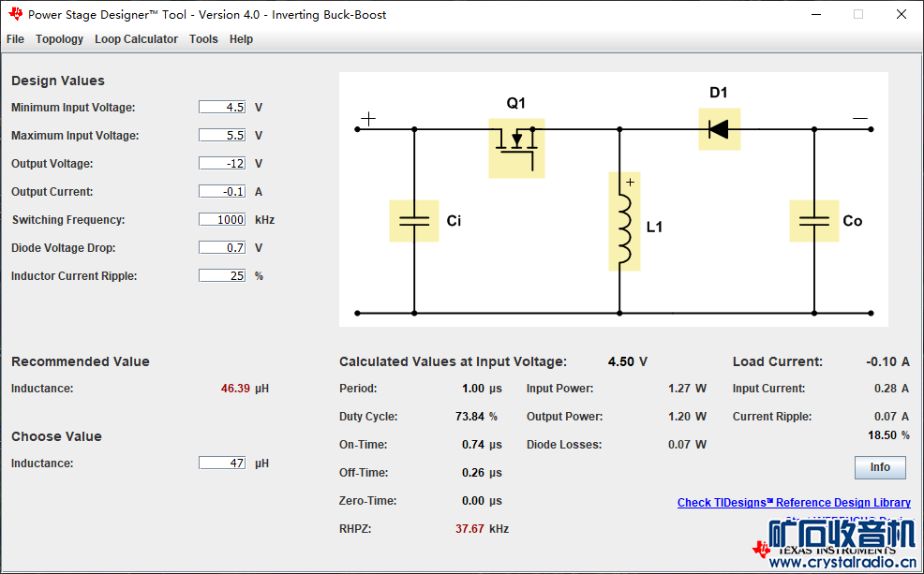Screen dimensions: 924x574
Task: Select the Ci input capacitor icon
Action: coord(413,221)
